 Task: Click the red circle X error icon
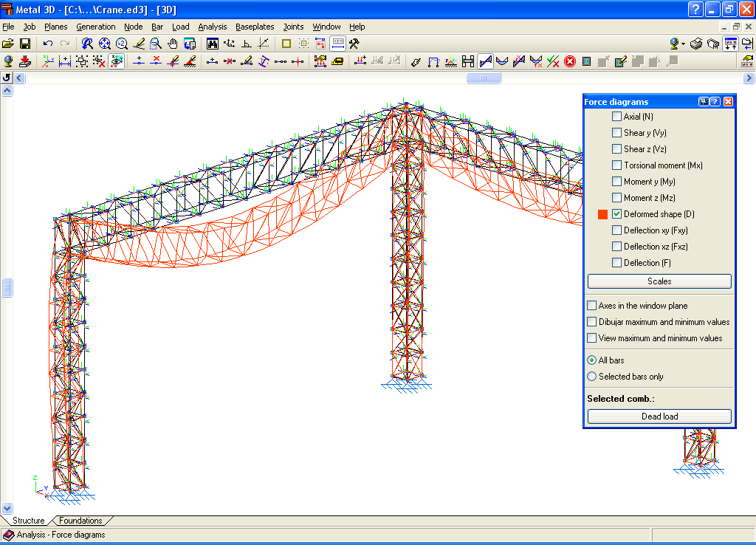(x=570, y=61)
